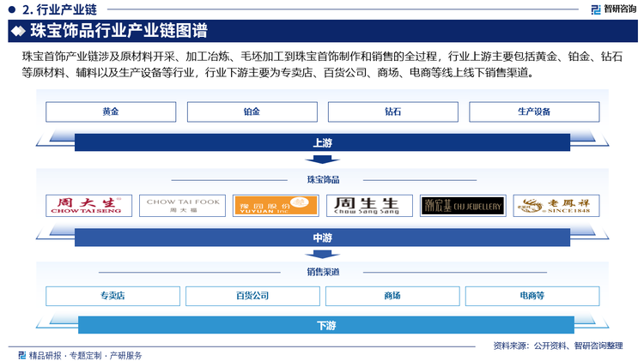
Task: Select the 电商等 box
Action: coord(532,296)
